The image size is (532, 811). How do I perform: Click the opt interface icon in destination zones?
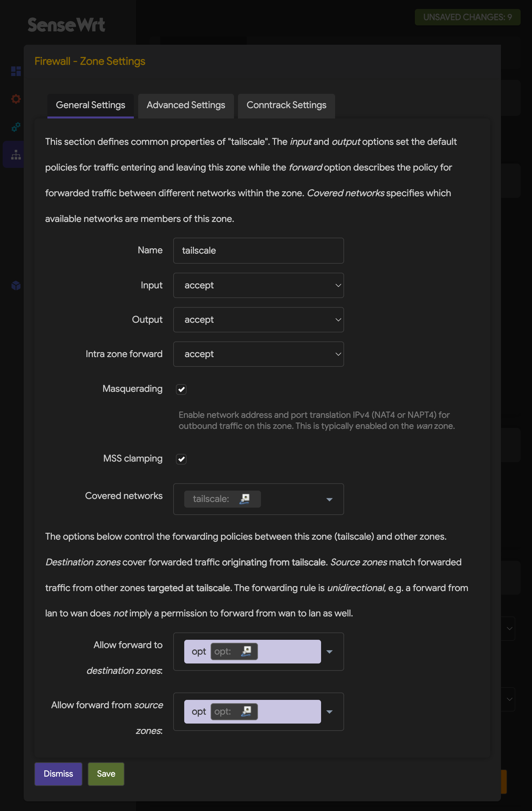coord(246,651)
